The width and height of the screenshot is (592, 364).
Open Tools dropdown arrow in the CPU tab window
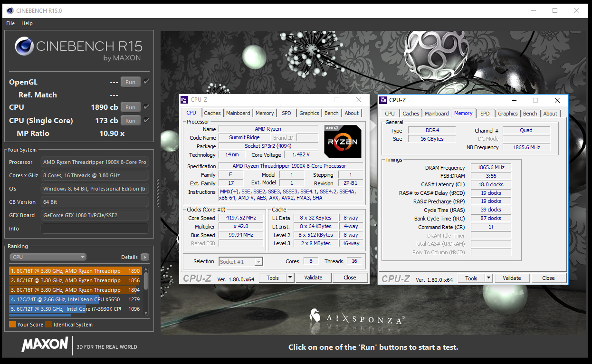pos(290,278)
